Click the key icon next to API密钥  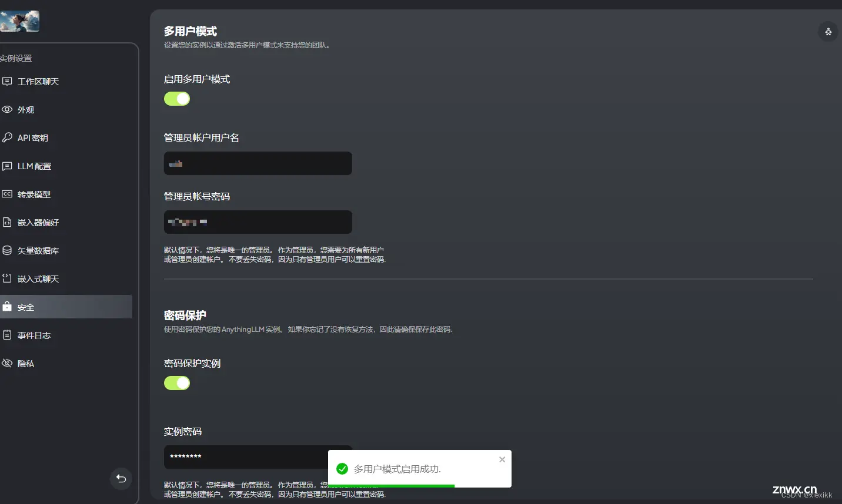(x=7, y=137)
